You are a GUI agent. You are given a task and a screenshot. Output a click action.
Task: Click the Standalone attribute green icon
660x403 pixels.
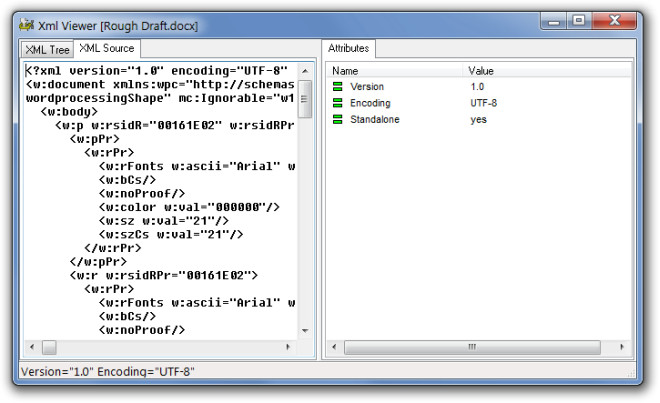tap(337, 120)
